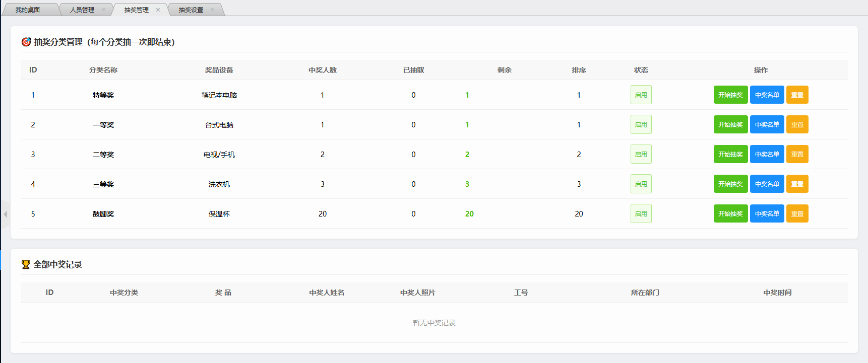
Task: Open 中奖名单 for 一等奖
Action: pyautogui.click(x=767, y=124)
